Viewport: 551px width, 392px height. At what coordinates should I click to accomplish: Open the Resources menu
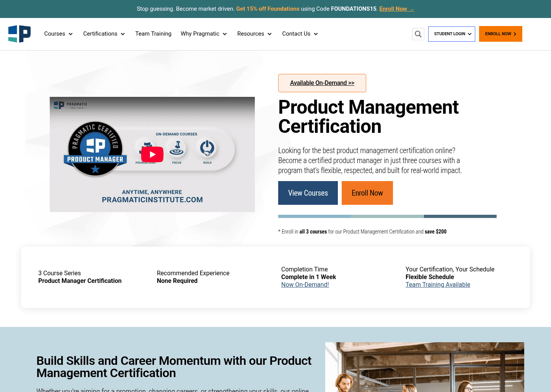pos(254,34)
